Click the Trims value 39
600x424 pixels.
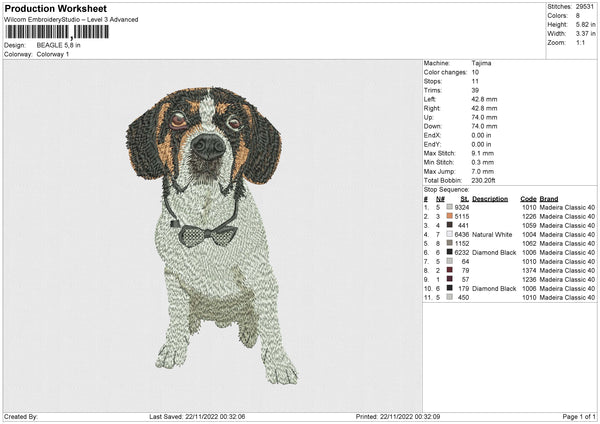point(475,90)
